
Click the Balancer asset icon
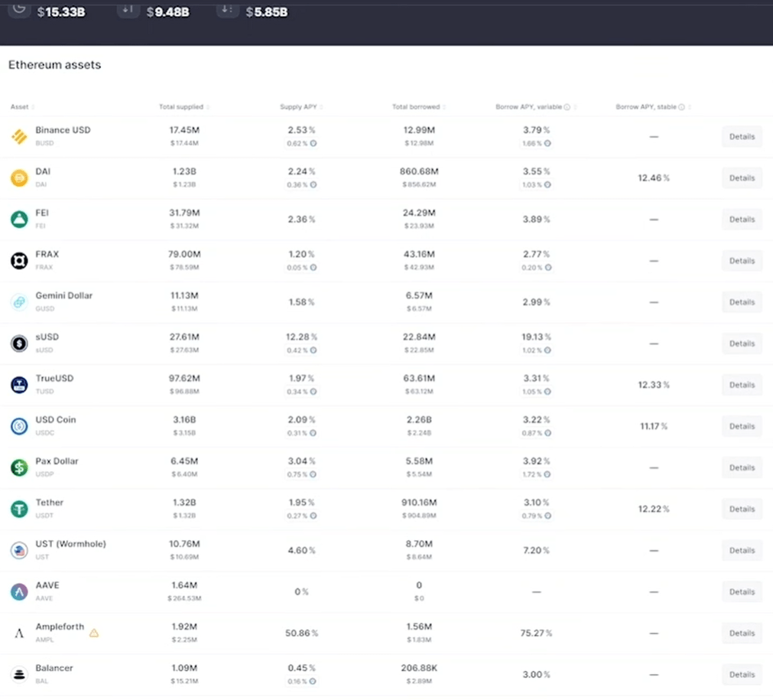click(x=19, y=674)
